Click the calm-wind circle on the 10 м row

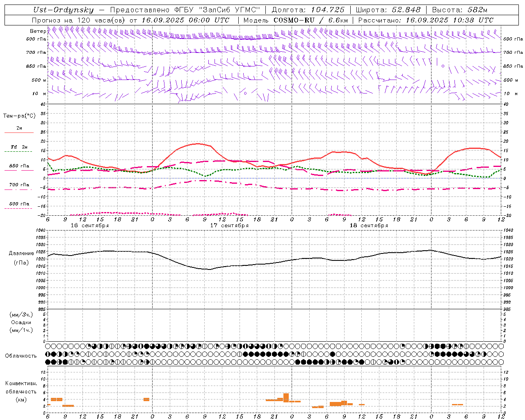pos(245,93)
